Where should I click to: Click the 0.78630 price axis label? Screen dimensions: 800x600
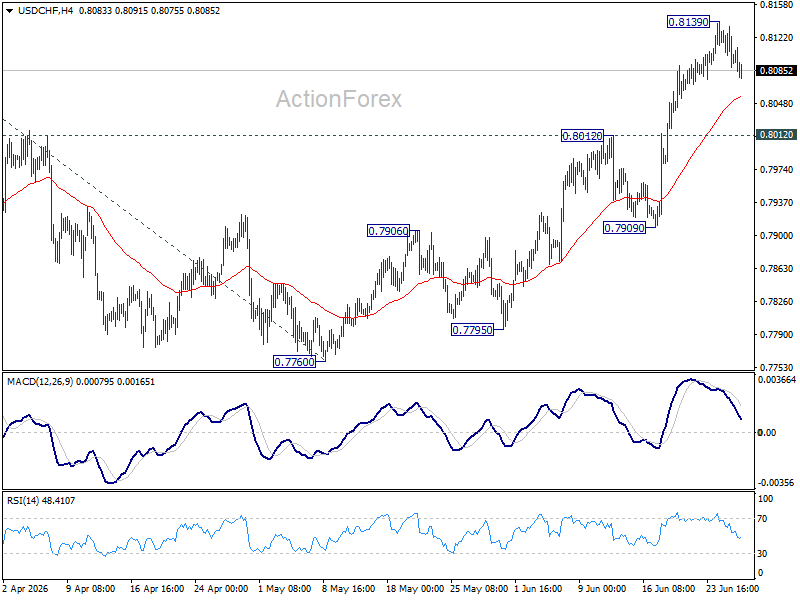[777, 268]
